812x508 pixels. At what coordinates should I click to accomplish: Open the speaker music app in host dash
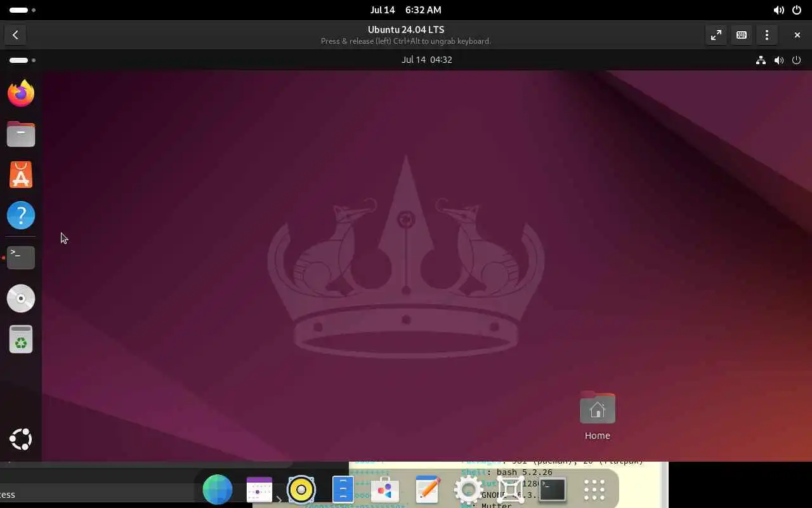pyautogui.click(x=301, y=490)
